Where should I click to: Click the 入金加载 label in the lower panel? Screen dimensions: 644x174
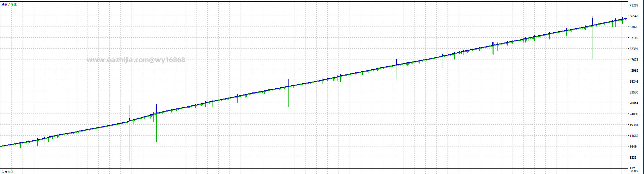pyautogui.click(x=7, y=172)
